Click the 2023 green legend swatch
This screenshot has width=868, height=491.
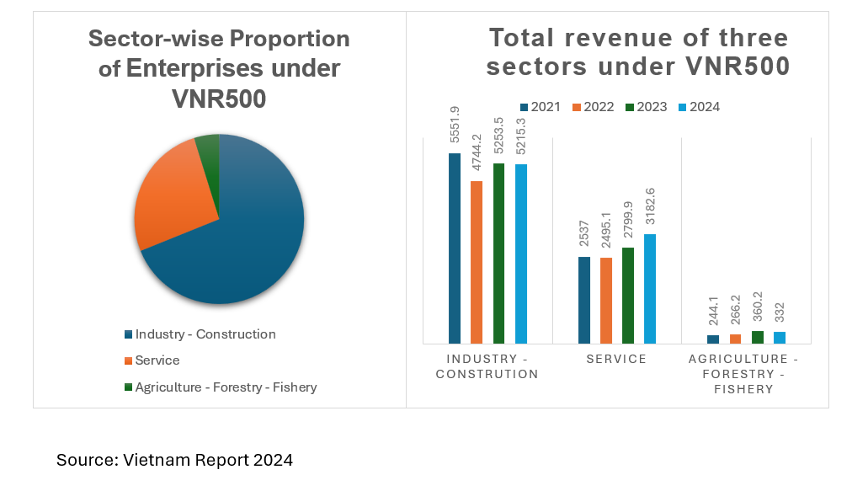point(631,107)
